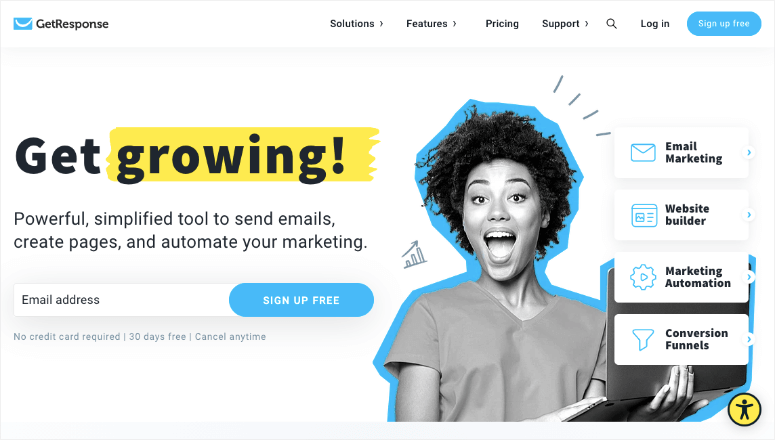Open the accessibility options icon
775x440 pixels.
tap(744, 409)
